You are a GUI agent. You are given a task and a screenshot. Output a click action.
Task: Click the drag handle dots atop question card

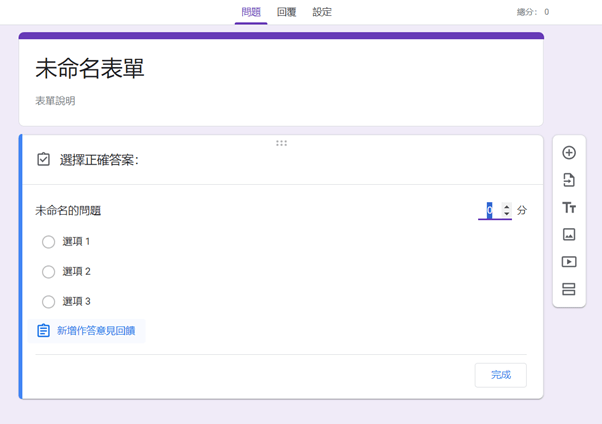tap(281, 143)
